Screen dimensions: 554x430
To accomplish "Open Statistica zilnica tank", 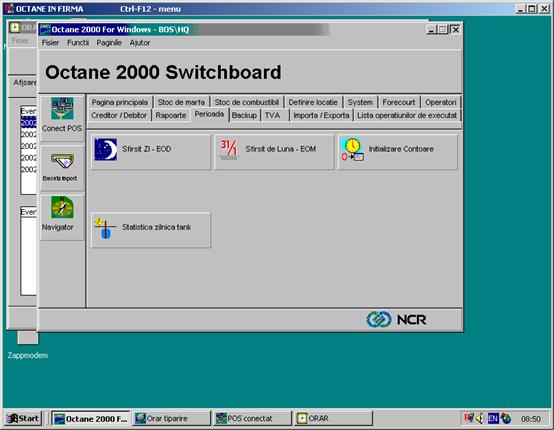I will pyautogui.click(x=151, y=230).
